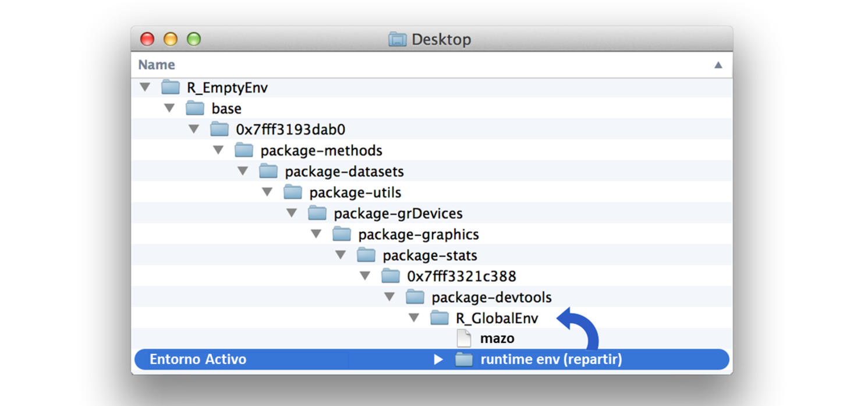The width and height of the screenshot is (868, 406).
Task: Collapse the package-devtools disclosure triangle
Action: (x=389, y=298)
